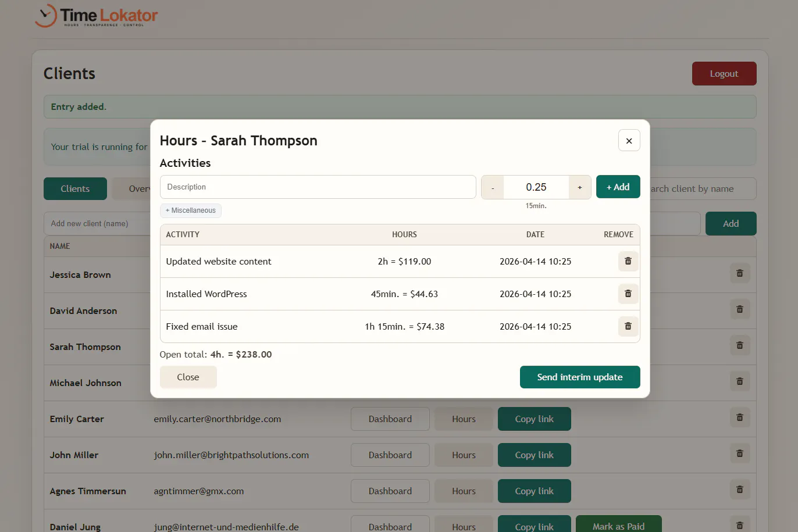Image resolution: width=798 pixels, height=532 pixels.
Task: Remove client John Miller
Action: pos(740,454)
